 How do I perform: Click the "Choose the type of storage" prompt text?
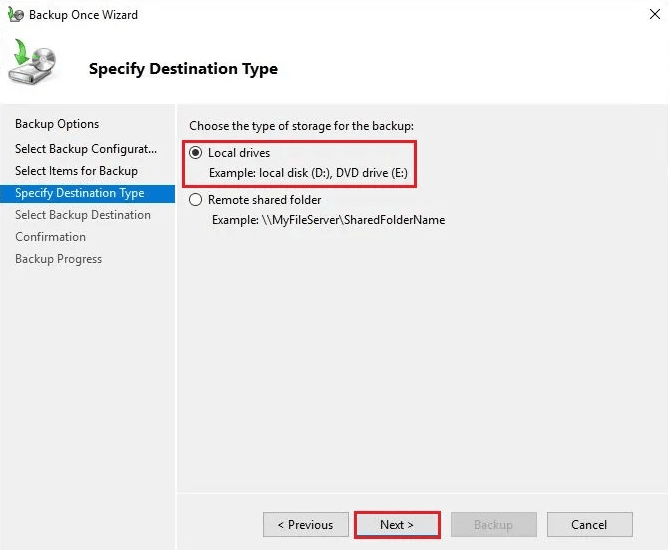point(301,126)
